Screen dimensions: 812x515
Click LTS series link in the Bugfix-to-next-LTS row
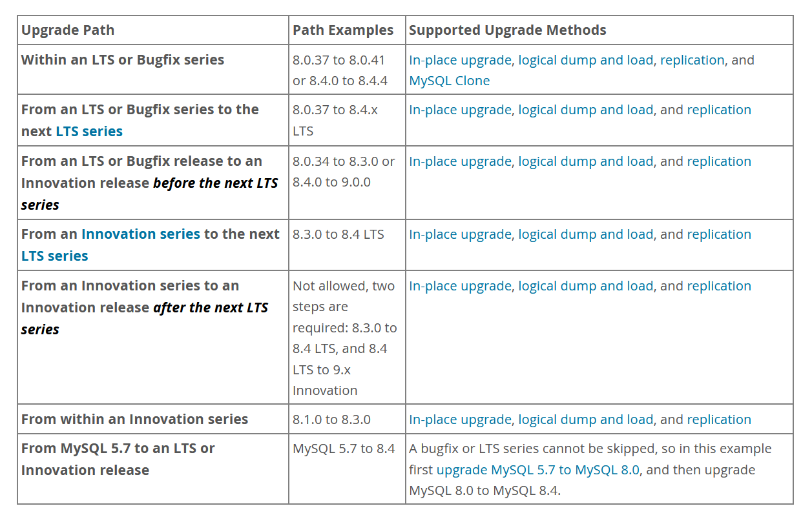pyautogui.click(x=88, y=131)
